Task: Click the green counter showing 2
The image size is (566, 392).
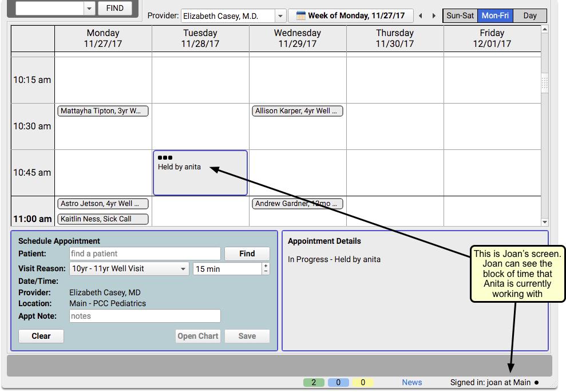Action: click(314, 383)
